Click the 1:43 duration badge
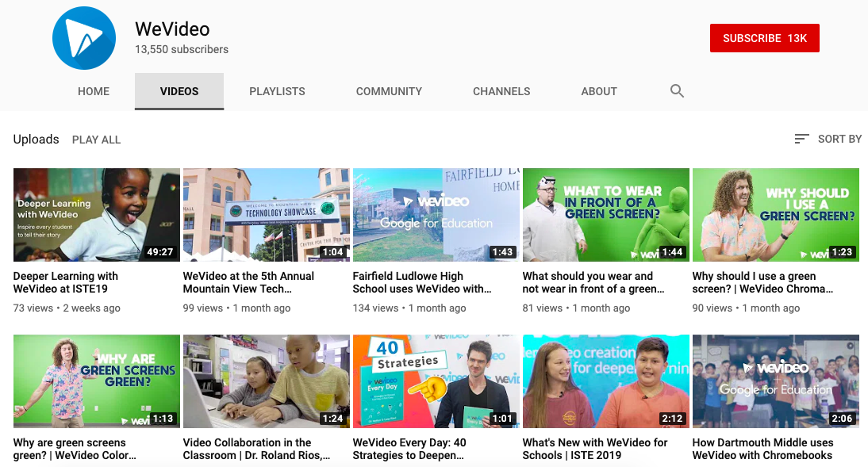Viewport: 868px width, 467px height. pos(503,252)
